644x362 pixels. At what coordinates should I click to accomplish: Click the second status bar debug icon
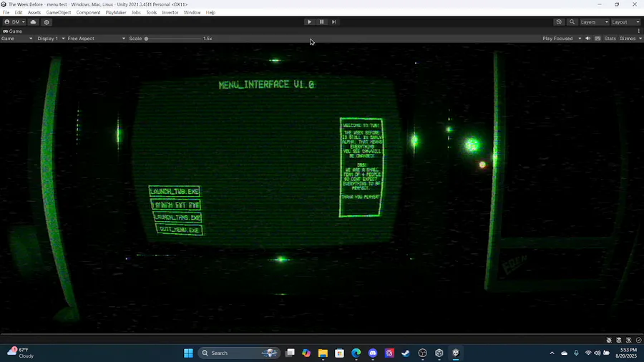point(618,340)
